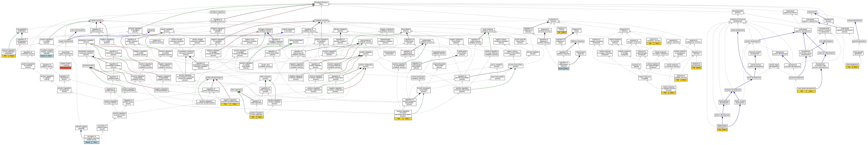Click the 'animal organ development' node

click(774, 66)
